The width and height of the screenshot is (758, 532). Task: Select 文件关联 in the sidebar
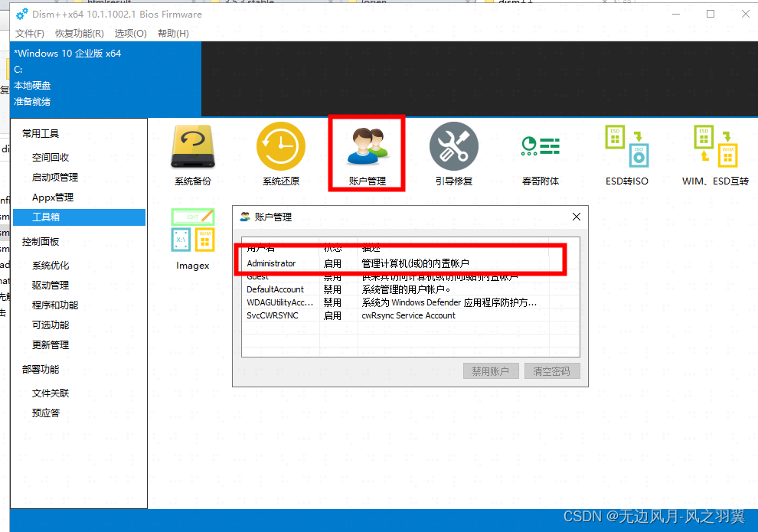pos(51,393)
